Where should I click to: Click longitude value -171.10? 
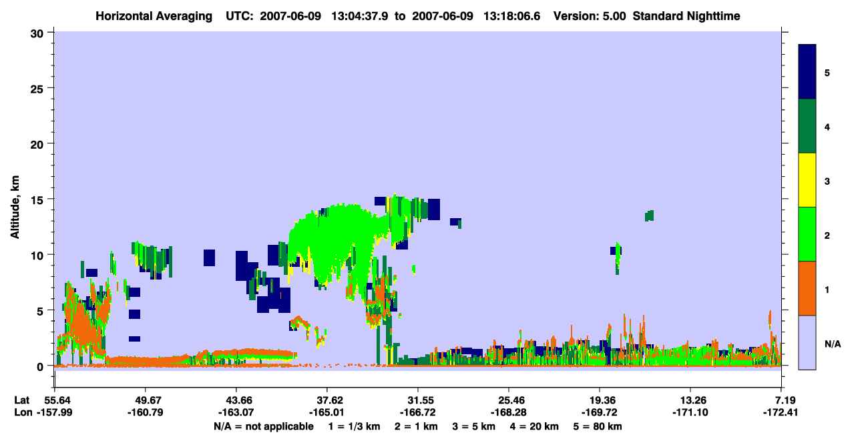click(x=690, y=413)
